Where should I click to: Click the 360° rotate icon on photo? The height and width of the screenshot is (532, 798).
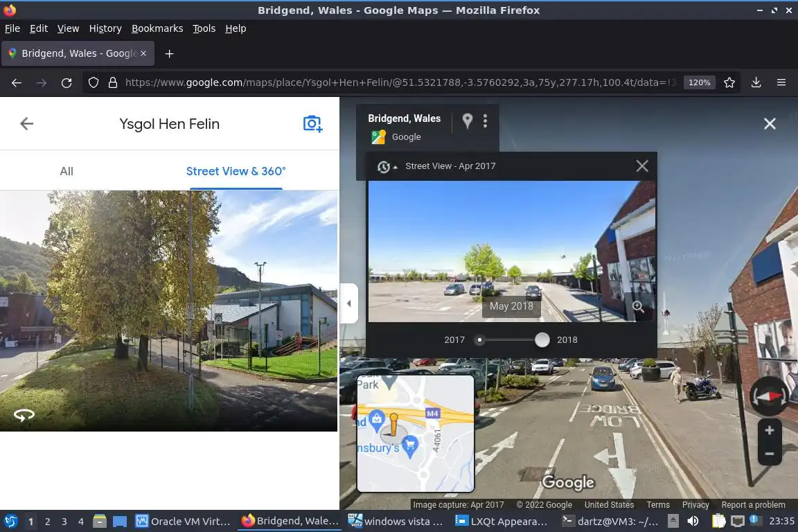pos(24,416)
